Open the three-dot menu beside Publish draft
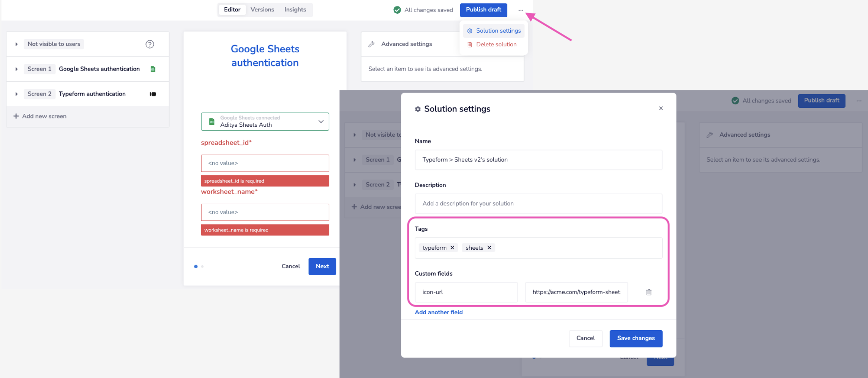The width and height of the screenshot is (868, 378). coord(521,10)
